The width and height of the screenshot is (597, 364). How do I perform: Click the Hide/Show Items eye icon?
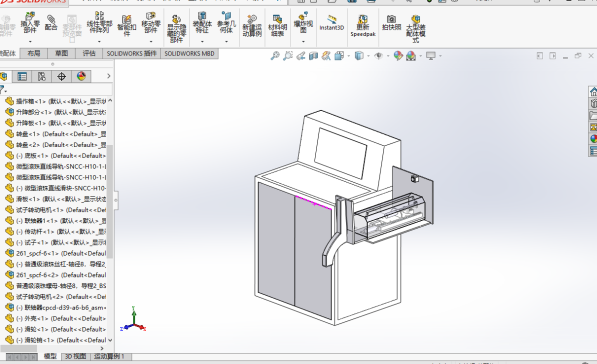click(x=378, y=56)
